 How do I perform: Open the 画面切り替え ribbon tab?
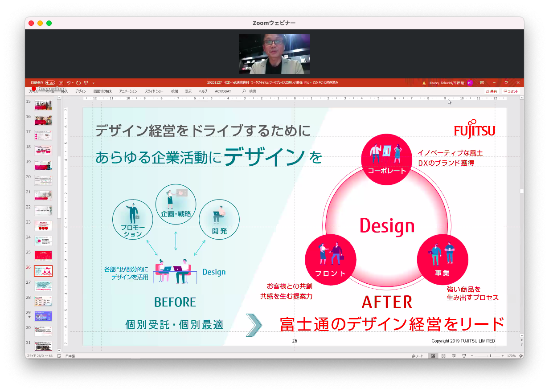click(102, 91)
